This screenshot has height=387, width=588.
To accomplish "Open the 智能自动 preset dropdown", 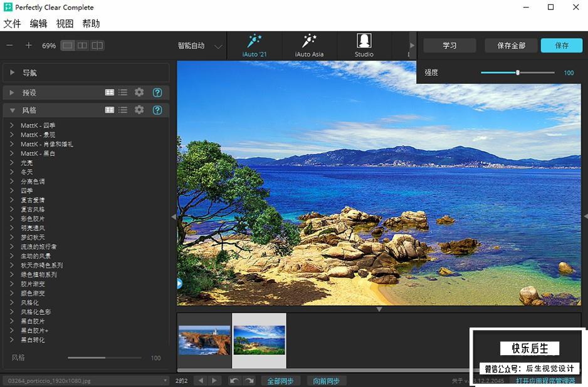I will [x=200, y=46].
